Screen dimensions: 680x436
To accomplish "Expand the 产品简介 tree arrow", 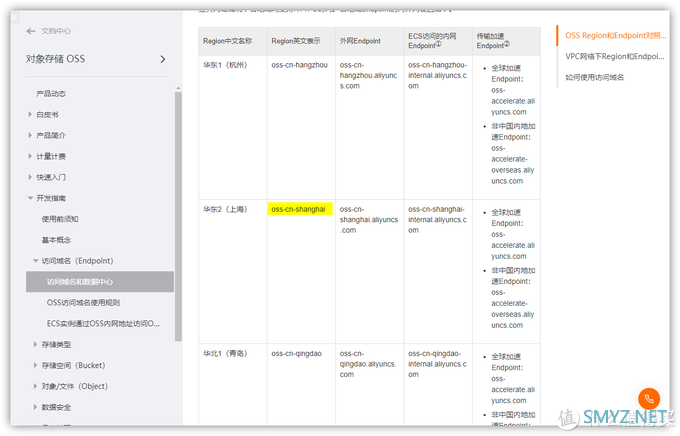I will [x=30, y=135].
